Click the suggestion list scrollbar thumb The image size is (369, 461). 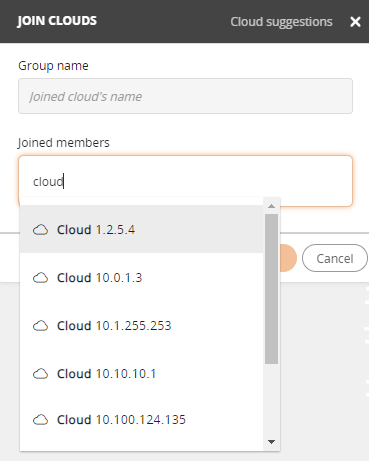[x=272, y=289]
